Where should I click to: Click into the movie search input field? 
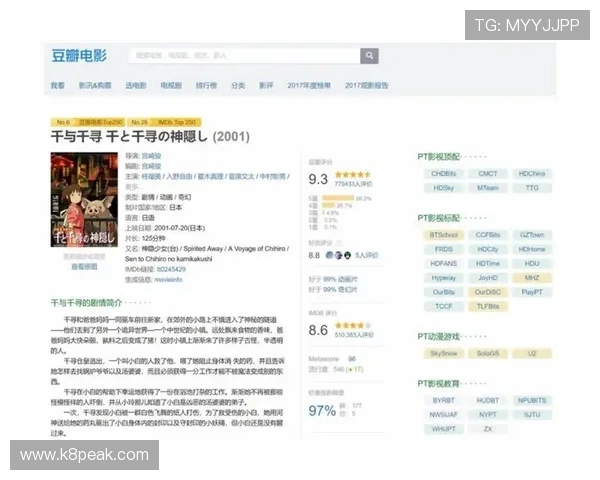pos(245,56)
